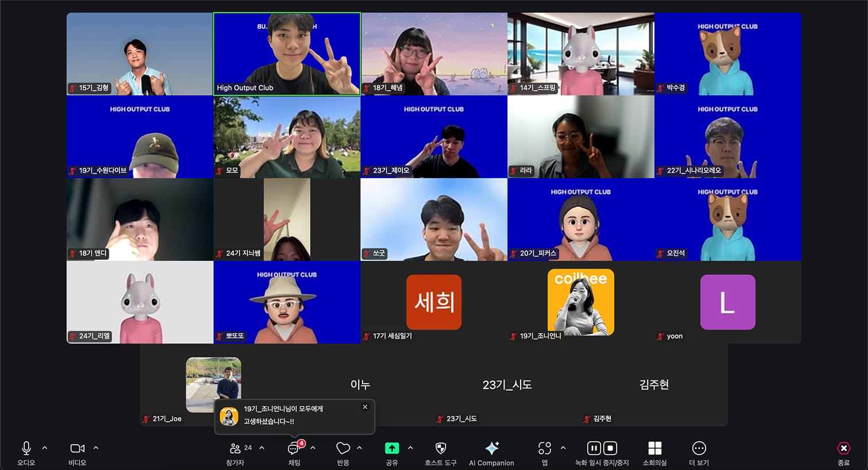This screenshot has width=868, height=470.
Task: Click the reactions (반응) heart icon
Action: (x=343, y=449)
